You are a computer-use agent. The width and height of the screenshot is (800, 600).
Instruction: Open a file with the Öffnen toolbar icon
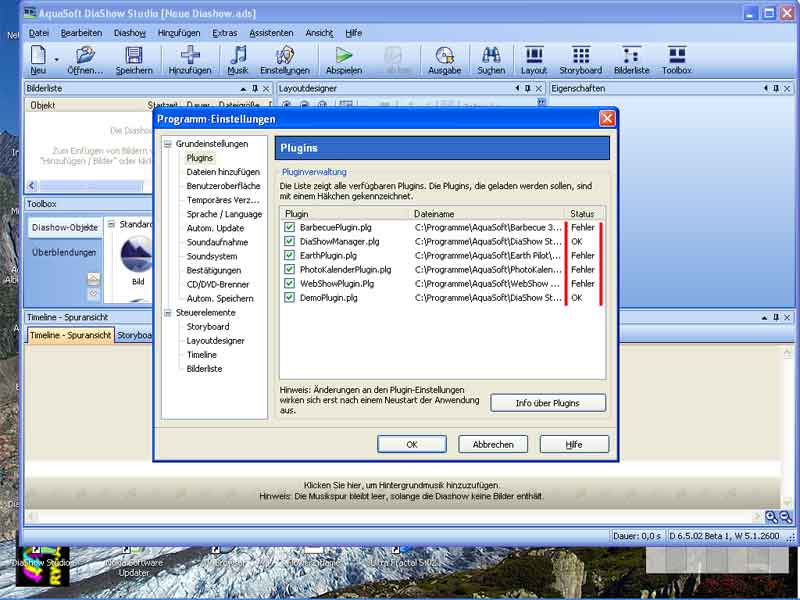[85, 56]
